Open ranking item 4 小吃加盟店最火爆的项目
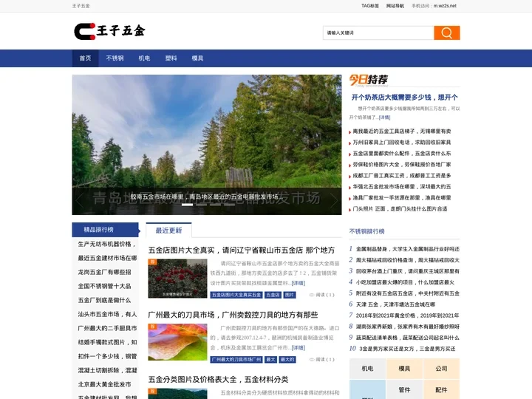Image resolution: width=532 pixels, height=399 pixels. [x=405, y=282]
